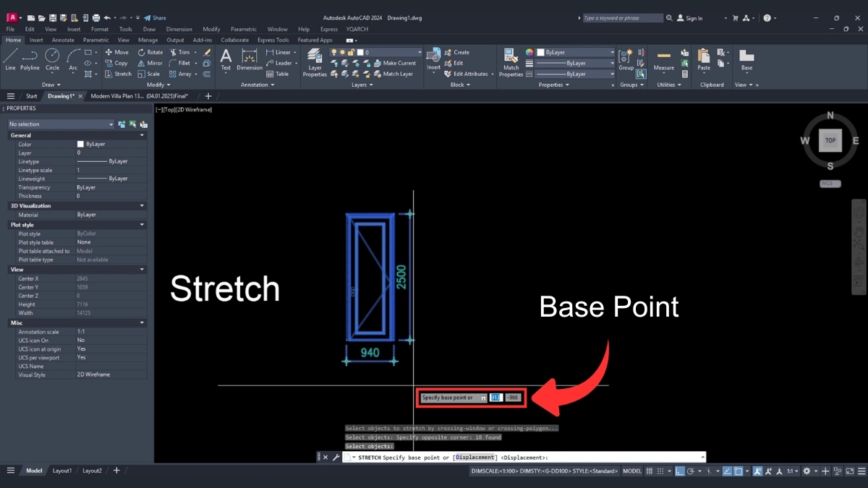Click Create block button
Viewport: 868px width, 488px height.
coord(456,52)
